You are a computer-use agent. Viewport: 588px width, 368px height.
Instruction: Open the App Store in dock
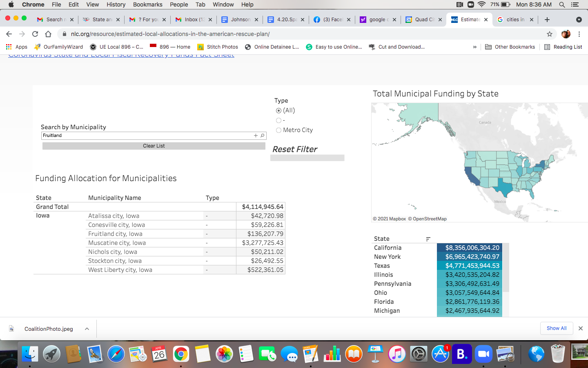click(440, 354)
